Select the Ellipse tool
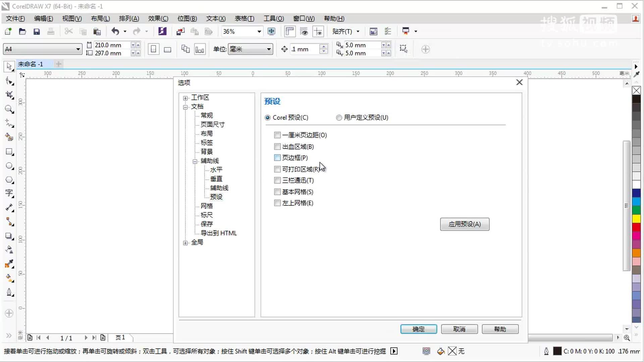 9,166
